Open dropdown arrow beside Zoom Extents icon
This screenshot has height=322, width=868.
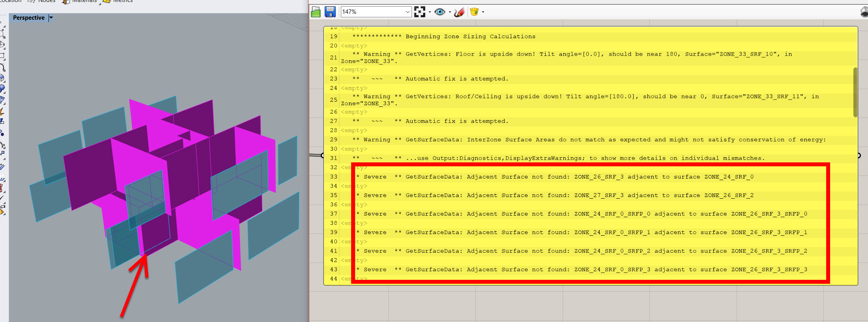coord(430,12)
